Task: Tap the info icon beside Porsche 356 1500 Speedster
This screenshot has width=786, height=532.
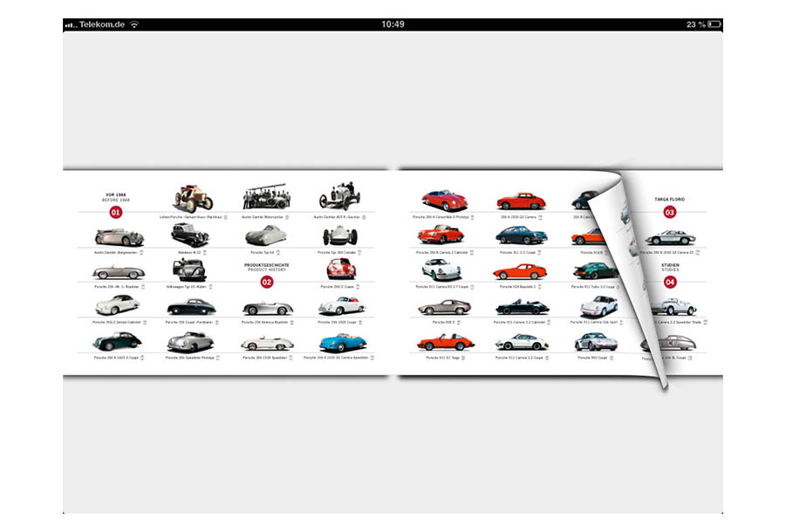Action: 290,358
